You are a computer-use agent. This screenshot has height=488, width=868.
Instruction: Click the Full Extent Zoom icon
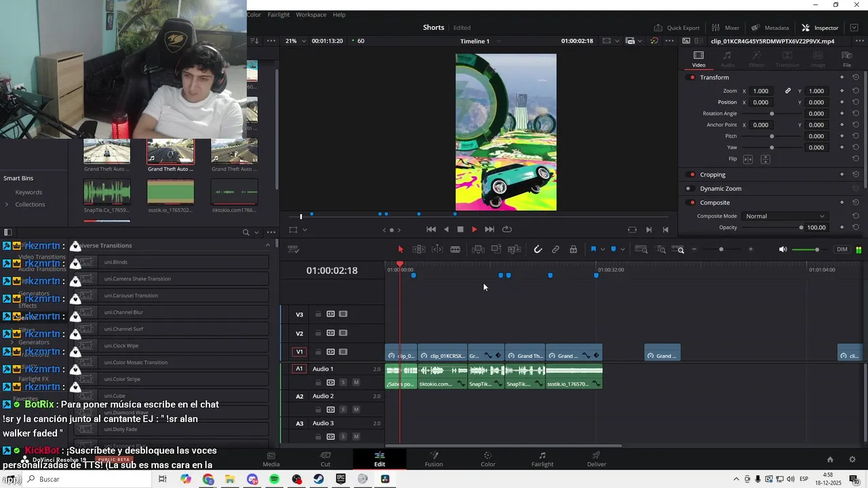click(641, 249)
